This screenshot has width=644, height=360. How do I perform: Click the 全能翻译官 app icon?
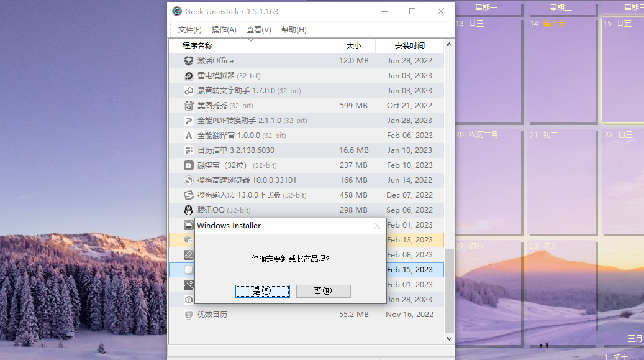[x=188, y=135]
